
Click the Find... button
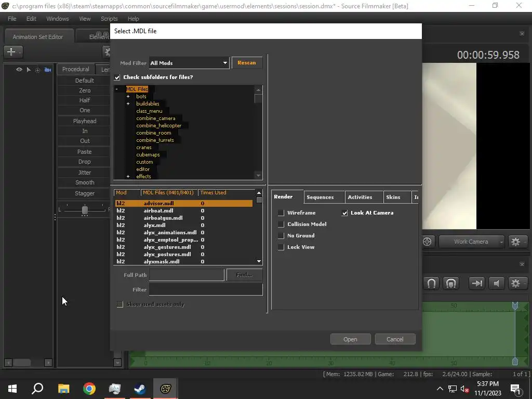244,275
